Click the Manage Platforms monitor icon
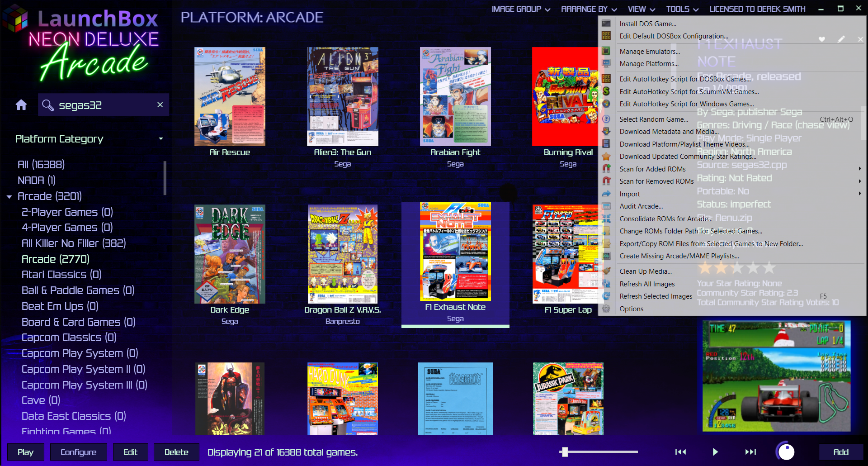Image resolution: width=868 pixels, height=466 pixels. [606, 63]
